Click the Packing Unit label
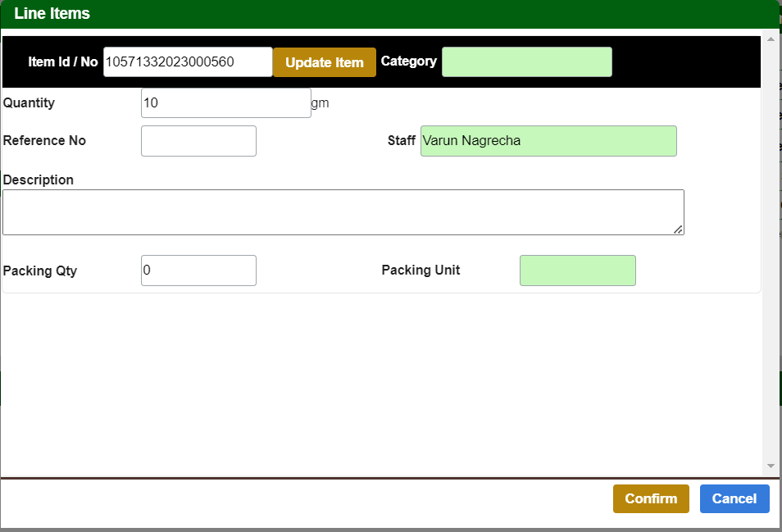Image resolution: width=782 pixels, height=532 pixels. tap(421, 271)
